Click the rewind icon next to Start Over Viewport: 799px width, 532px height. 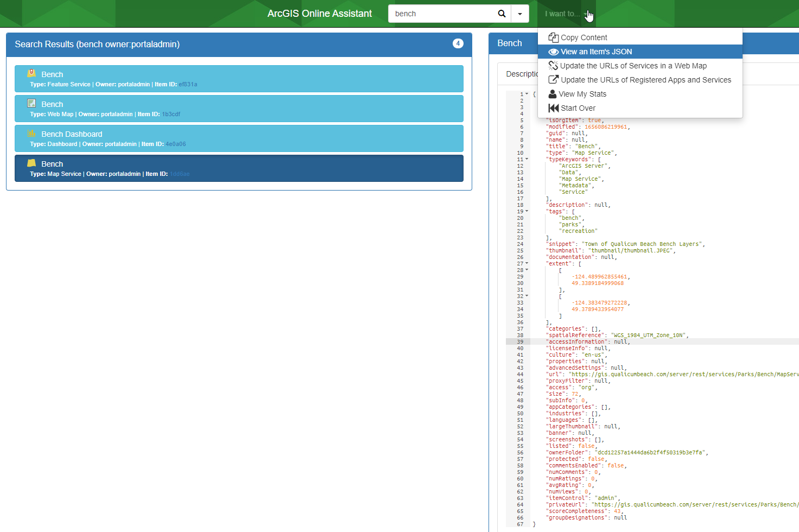[553, 108]
